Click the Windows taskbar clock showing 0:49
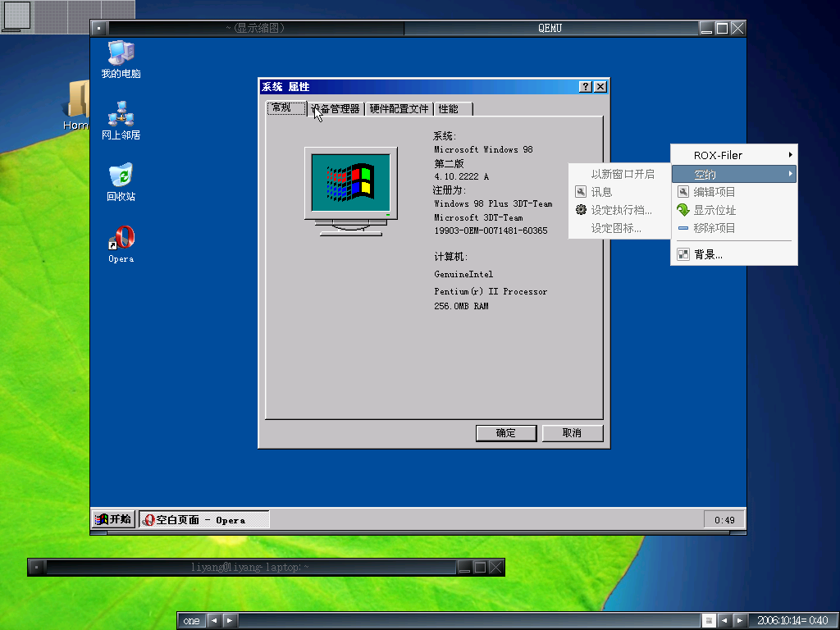Image resolution: width=840 pixels, height=630 pixels. (724, 519)
